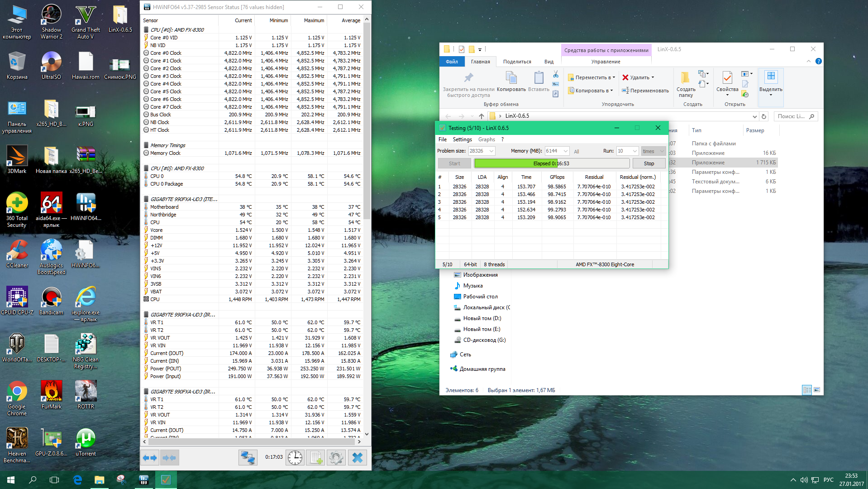
Task: Expand the Explorer address bar history dropdown
Action: [754, 116]
